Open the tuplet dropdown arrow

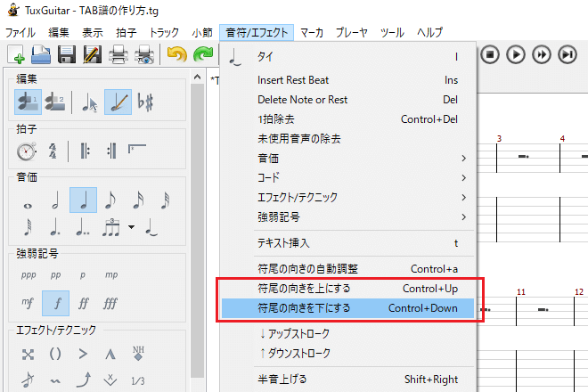pos(132,227)
